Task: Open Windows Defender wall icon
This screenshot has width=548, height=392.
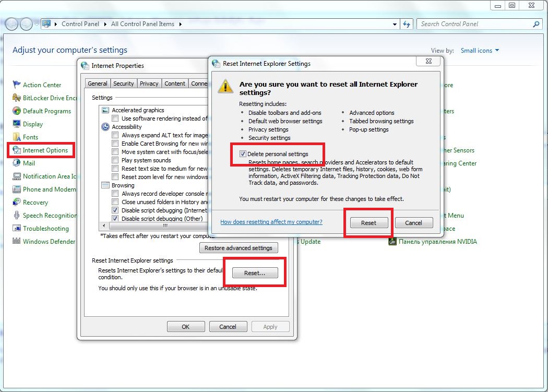Action: point(16,241)
